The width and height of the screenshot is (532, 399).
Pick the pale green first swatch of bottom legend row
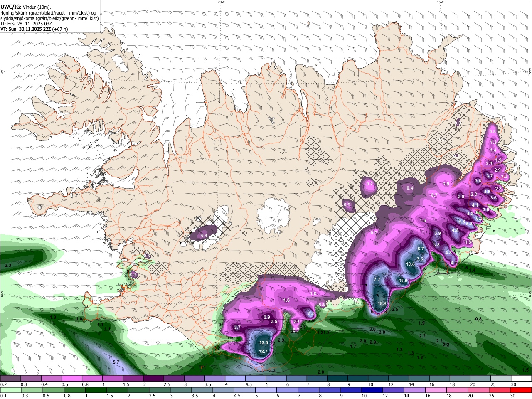10,390
